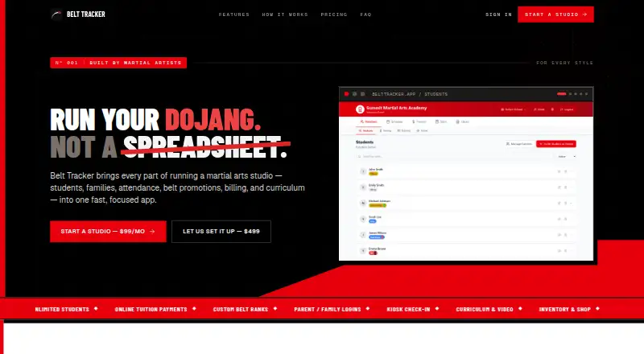644x354 pixels.
Task: Click Parent / Family Logins in ticker
Action: pyautogui.click(x=328, y=309)
